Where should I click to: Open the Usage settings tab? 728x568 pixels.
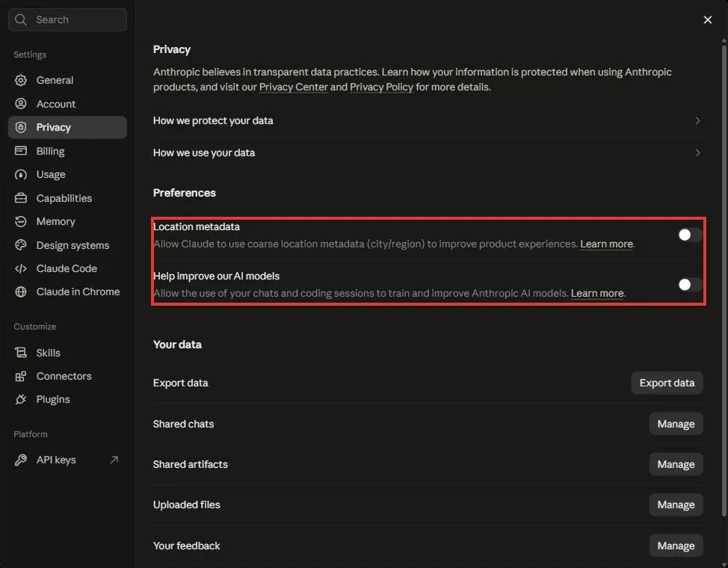click(x=67, y=175)
